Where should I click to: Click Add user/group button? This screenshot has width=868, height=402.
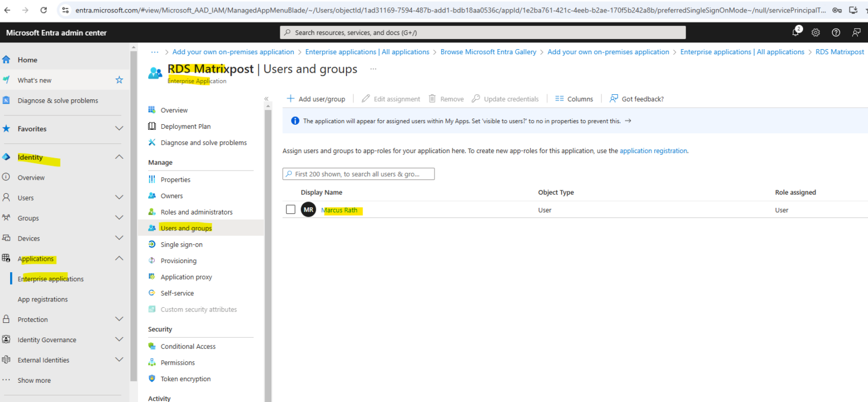click(x=316, y=99)
